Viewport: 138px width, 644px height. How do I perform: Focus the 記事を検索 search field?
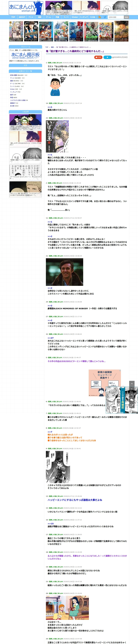[x=116, y=17]
